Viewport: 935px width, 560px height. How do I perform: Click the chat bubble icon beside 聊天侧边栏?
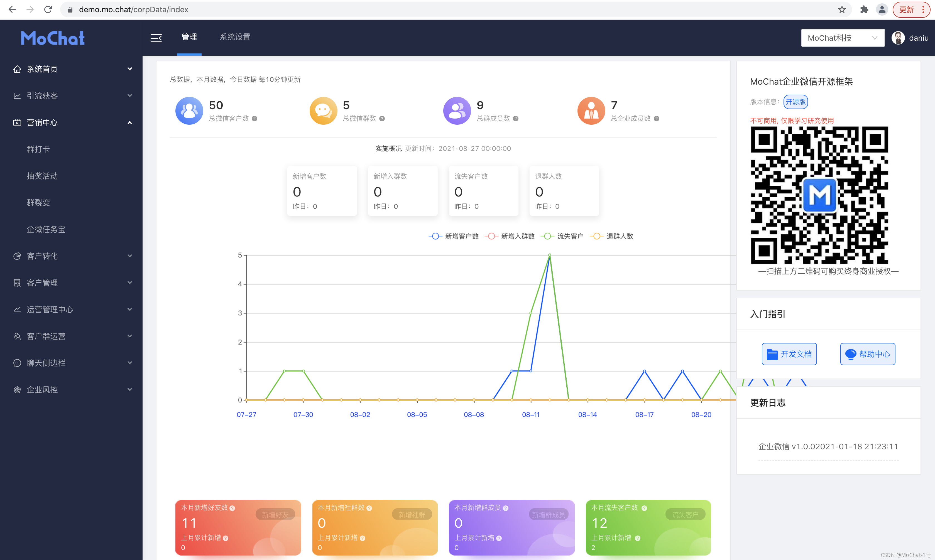coord(17,363)
